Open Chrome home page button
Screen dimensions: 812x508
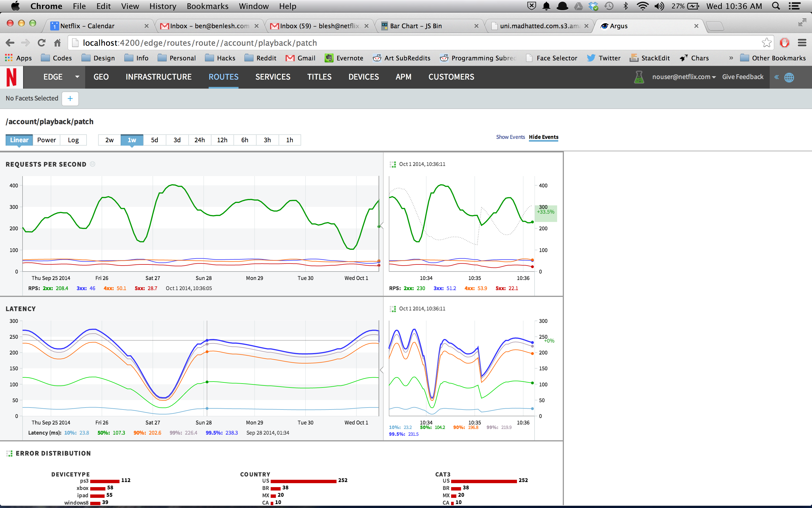pyautogui.click(x=58, y=43)
